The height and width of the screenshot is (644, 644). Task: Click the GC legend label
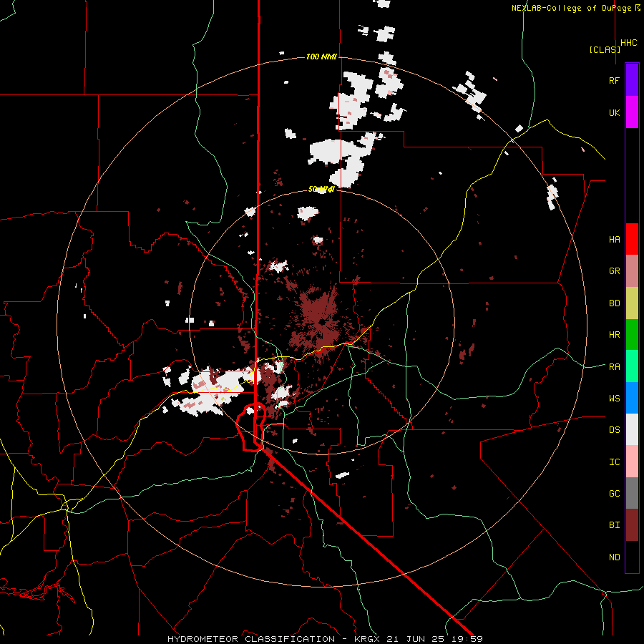[614, 494]
